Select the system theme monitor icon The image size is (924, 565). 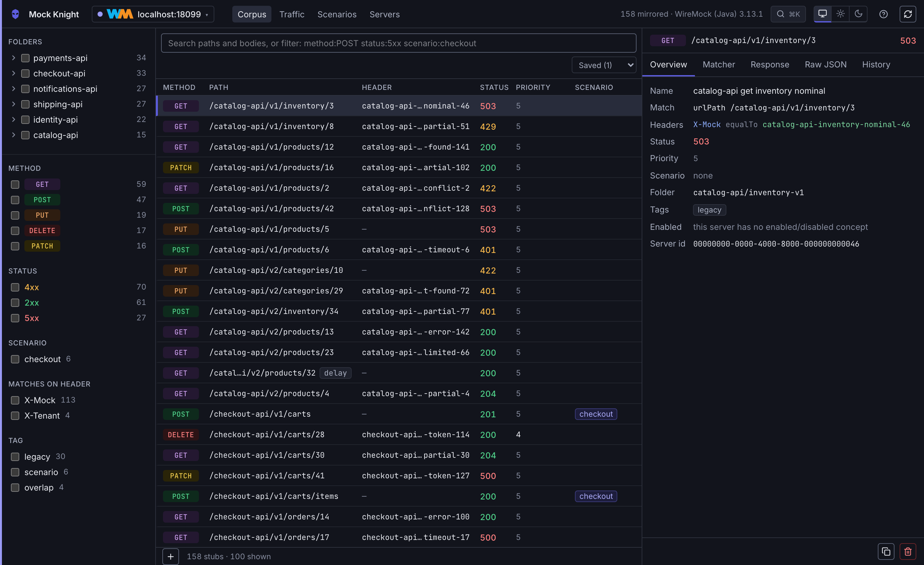pyautogui.click(x=822, y=14)
